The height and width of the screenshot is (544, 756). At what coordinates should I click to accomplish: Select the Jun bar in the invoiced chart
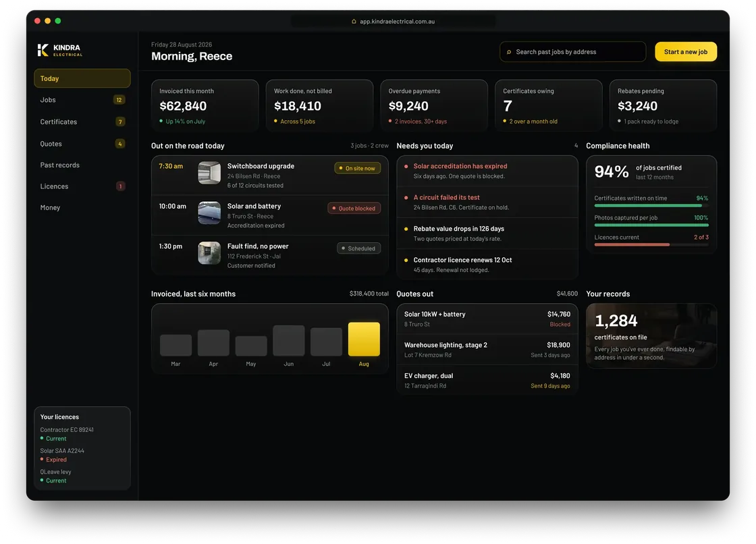pyautogui.click(x=289, y=340)
